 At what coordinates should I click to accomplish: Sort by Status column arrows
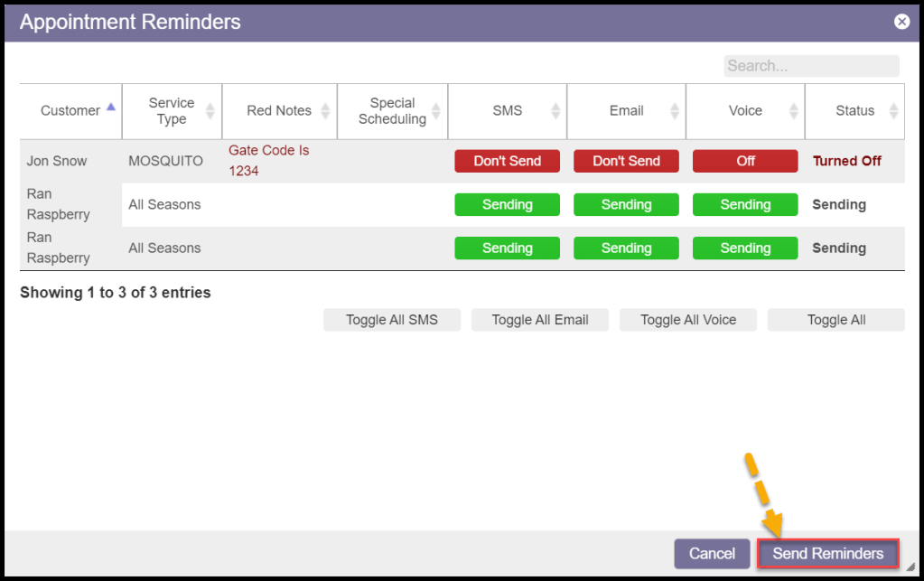(893, 111)
